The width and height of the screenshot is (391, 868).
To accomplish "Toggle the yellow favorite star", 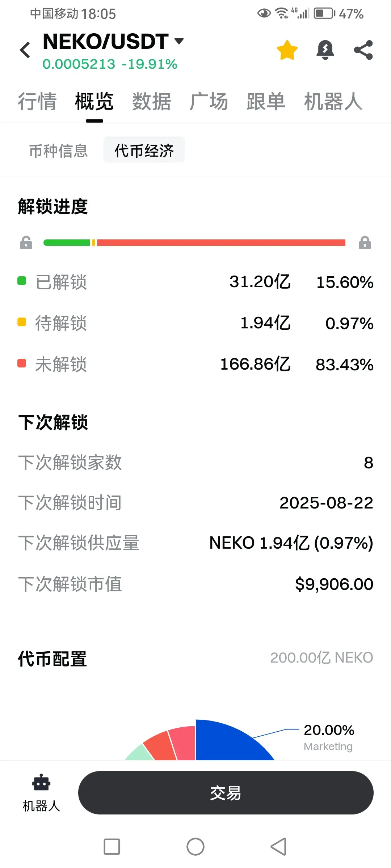I will click(287, 50).
